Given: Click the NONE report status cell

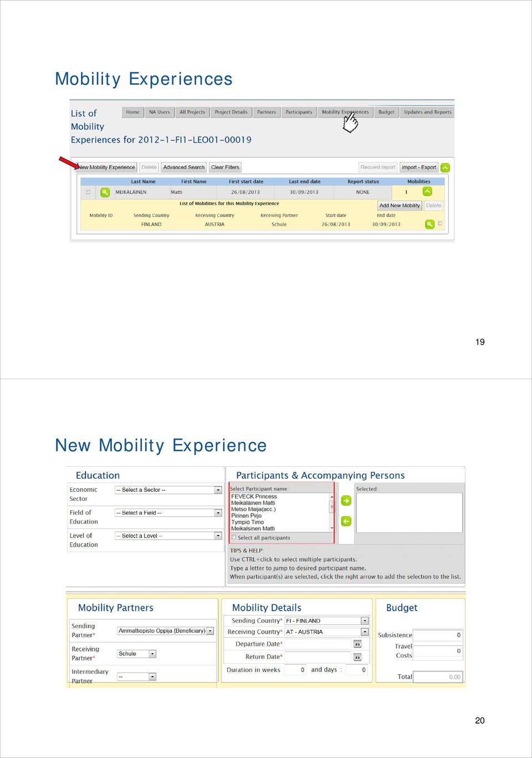Looking at the screenshot, I should coord(362,192).
